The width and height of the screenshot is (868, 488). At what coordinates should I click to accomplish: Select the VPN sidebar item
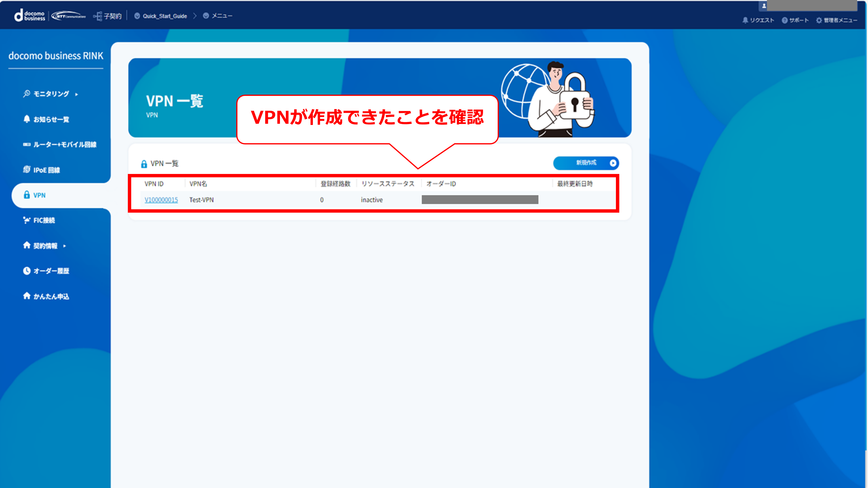click(61, 195)
